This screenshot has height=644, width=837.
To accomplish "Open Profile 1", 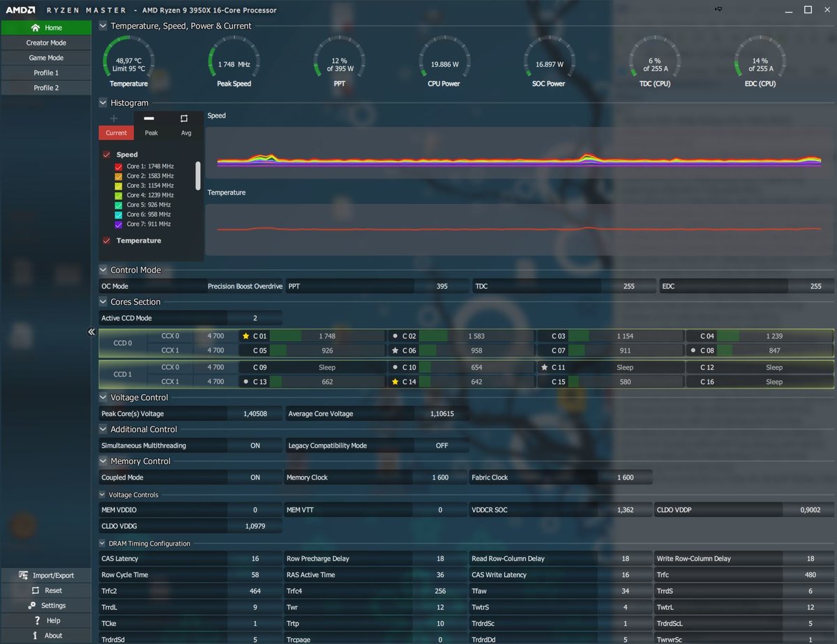I will [46, 73].
